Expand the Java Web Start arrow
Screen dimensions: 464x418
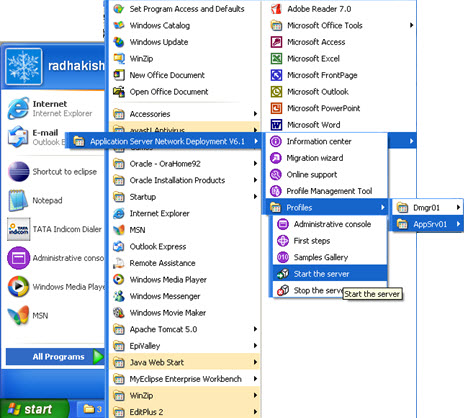[255, 362]
